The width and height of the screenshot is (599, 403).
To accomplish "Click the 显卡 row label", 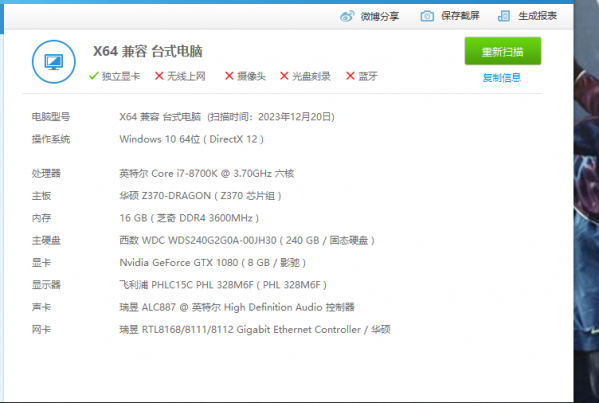I will pos(41,263).
